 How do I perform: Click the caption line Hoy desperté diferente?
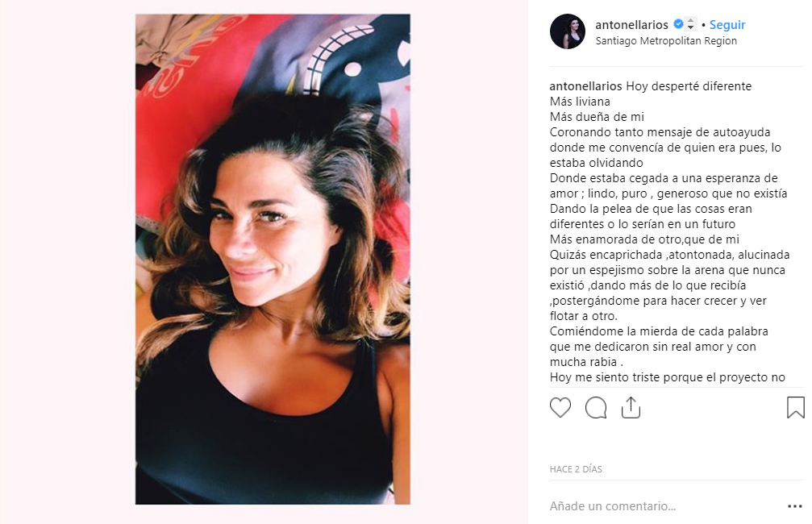tap(689, 86)
